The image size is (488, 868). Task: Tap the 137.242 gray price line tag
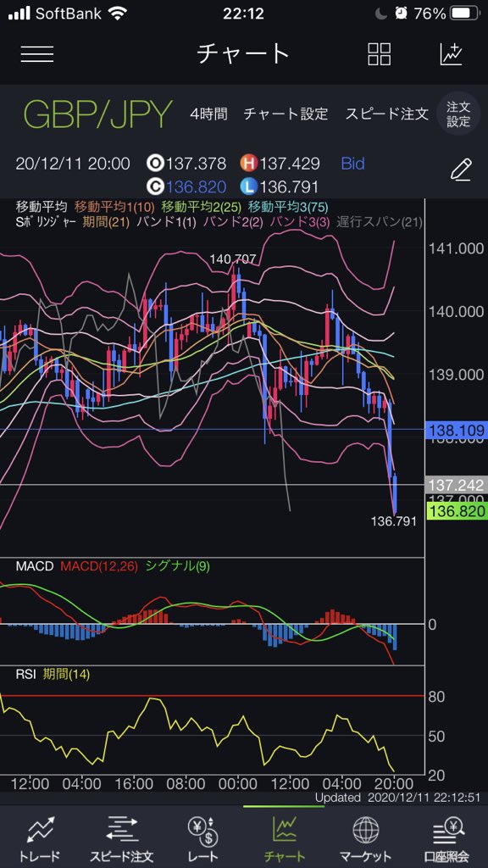coord(457,485)
